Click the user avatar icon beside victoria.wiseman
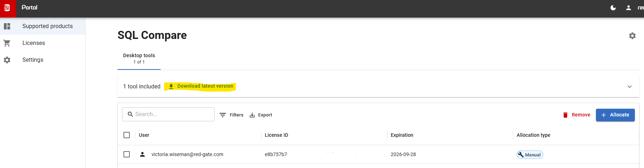644x168 pixels. [x=142, y=154]
